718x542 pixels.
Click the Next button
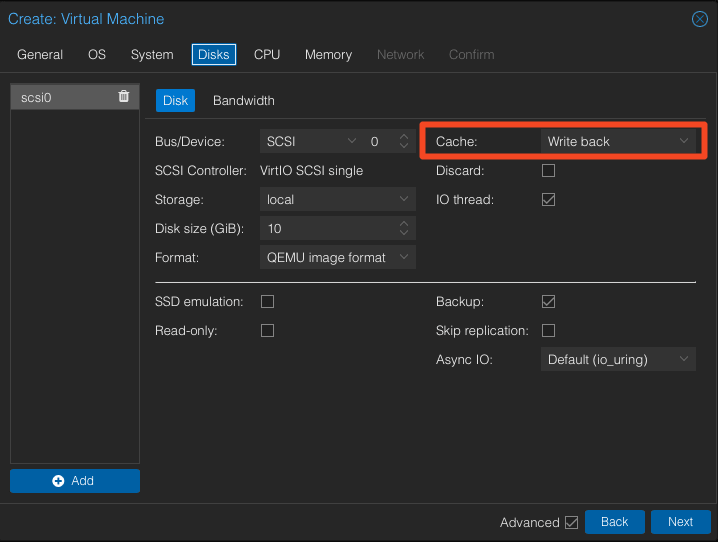point(680,522)
